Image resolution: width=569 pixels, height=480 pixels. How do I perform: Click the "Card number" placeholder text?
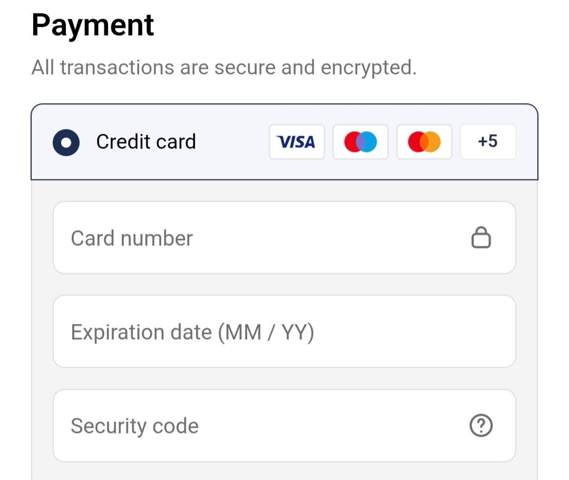(132, 238)
